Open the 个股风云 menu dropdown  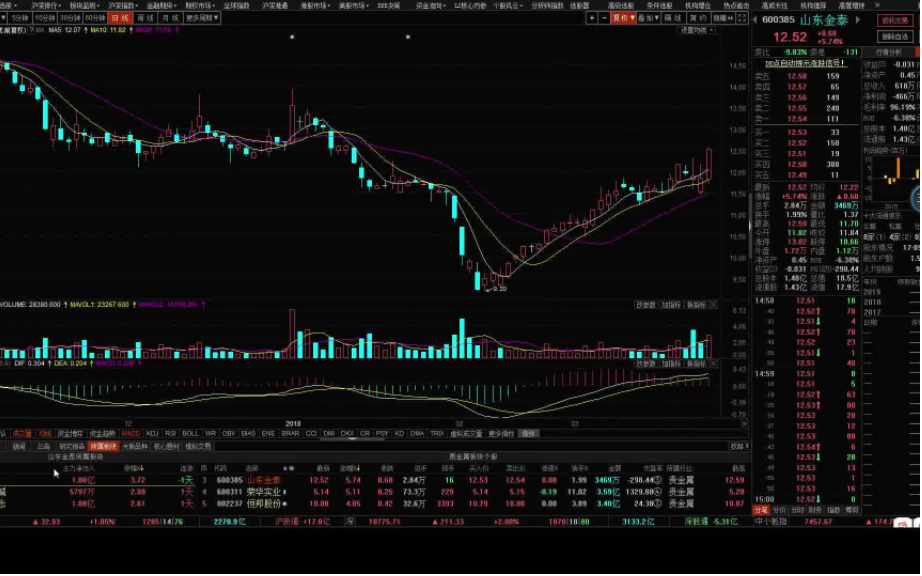click(x=507, y=5)
